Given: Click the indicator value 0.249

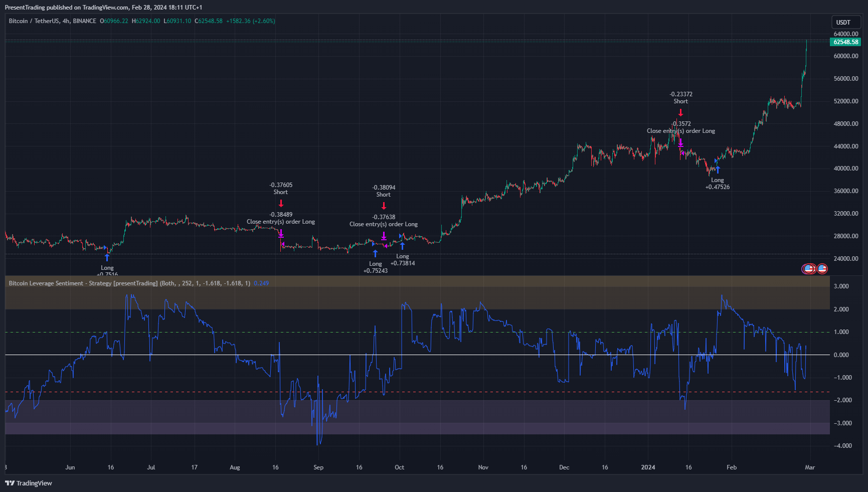Looking at the screenshot, I should pos(261,283).
